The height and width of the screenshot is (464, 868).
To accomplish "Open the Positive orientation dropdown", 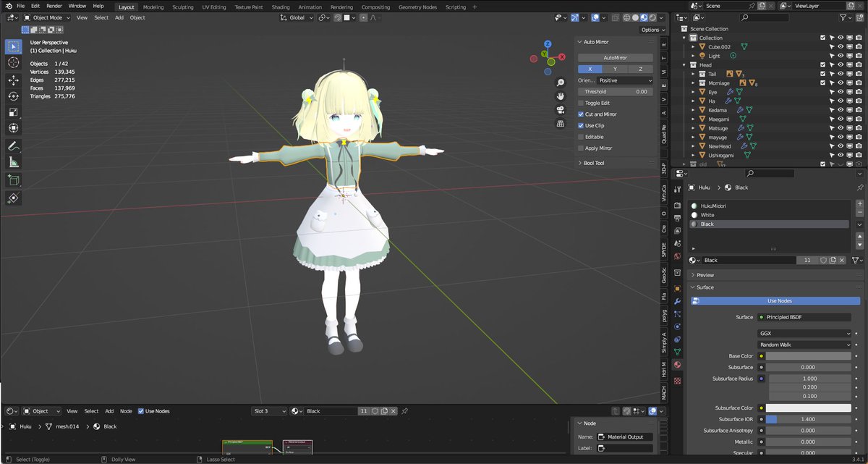I will tap(625, 80).
